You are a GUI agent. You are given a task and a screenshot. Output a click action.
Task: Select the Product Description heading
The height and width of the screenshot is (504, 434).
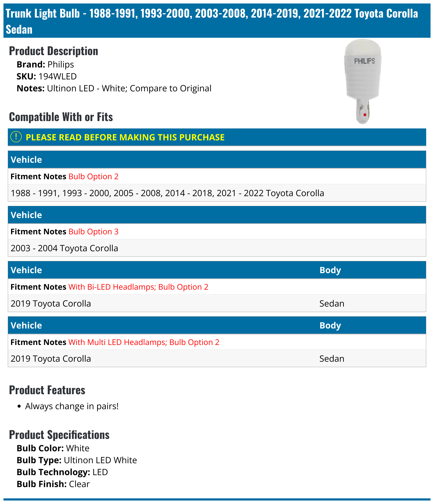pos(54,51)
